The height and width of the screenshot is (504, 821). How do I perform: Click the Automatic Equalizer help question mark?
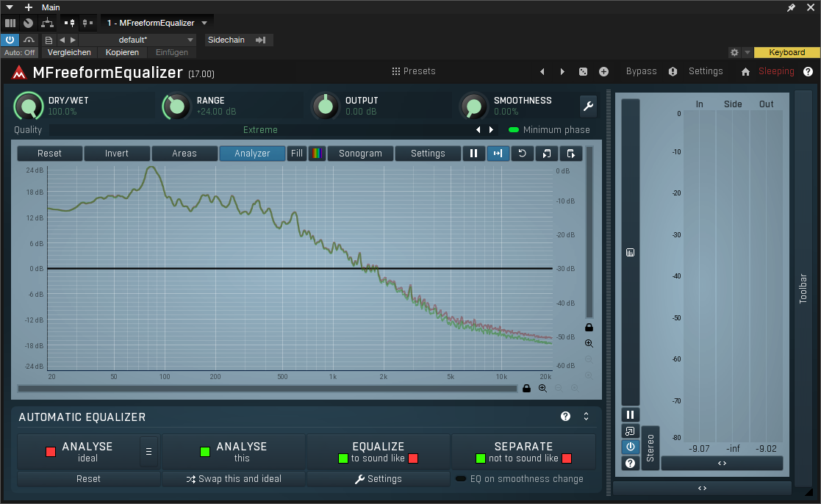[565, 417]
